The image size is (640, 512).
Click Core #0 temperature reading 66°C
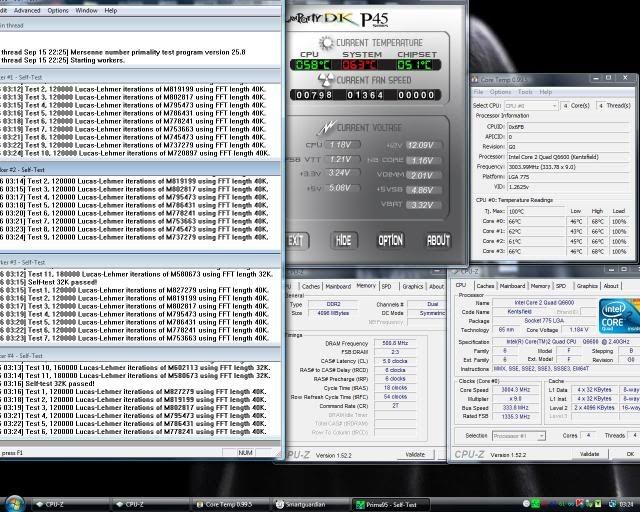[x=537, y=222]
